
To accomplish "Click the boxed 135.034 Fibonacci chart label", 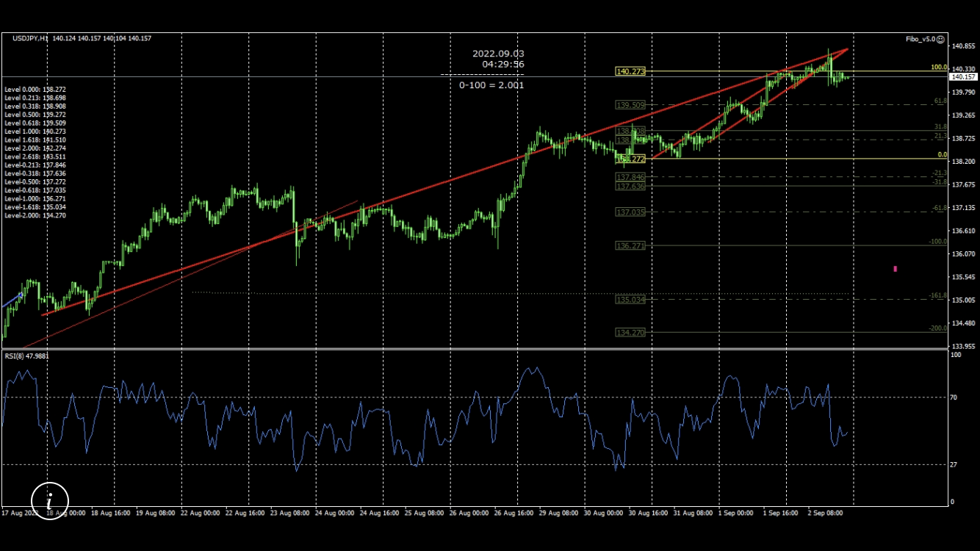I will click(630, 299).
